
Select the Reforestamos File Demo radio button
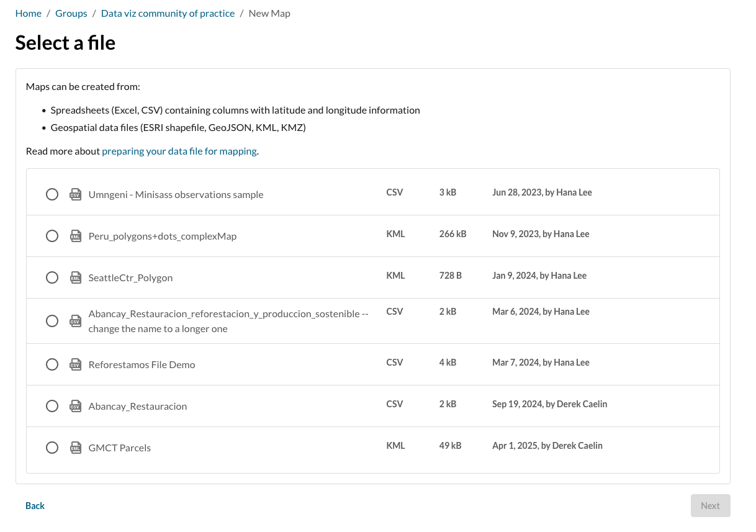tap(52, 364)
